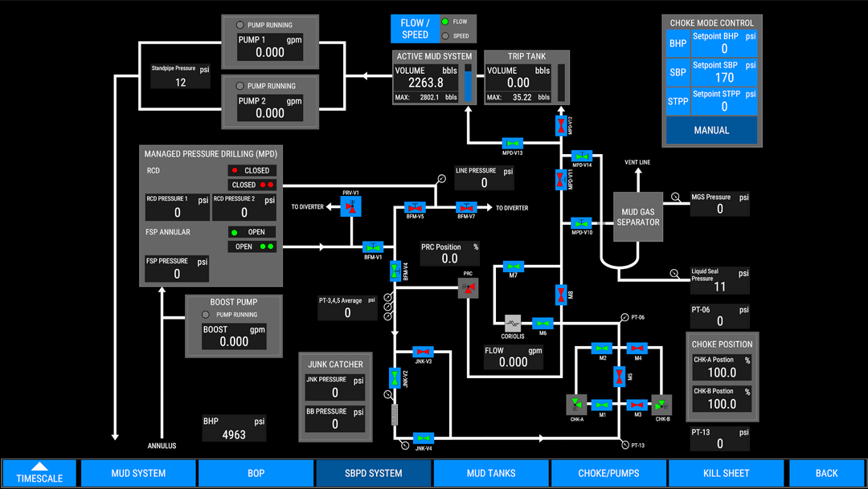Open the KILL SHEET tab
Screen dimensions: 868x489
(x=726, y=473)
